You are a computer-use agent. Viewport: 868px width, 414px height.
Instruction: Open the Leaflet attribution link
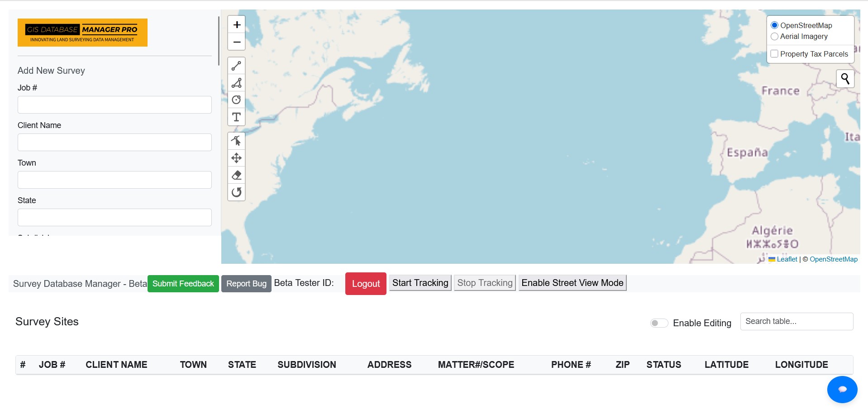787,259
